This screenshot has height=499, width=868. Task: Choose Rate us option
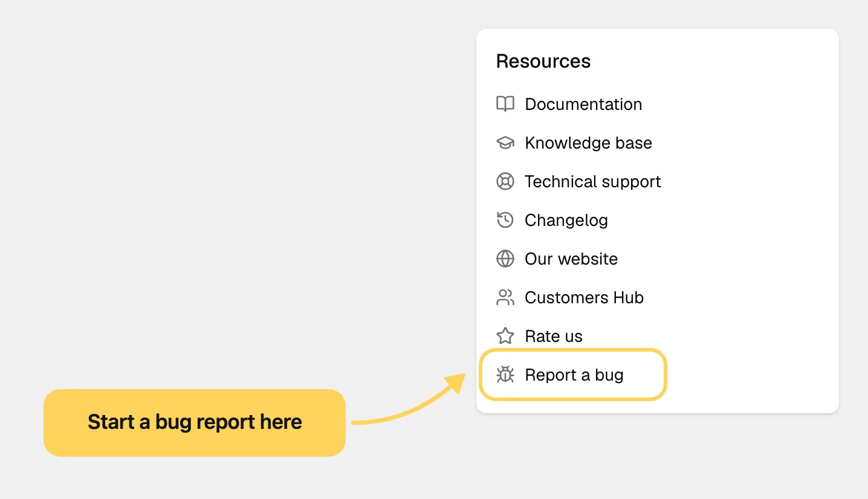pyautogui.click(x=554, y=336)
